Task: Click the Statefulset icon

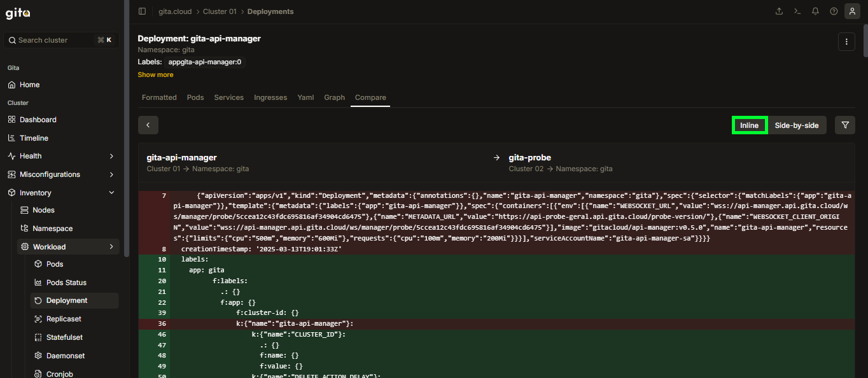Action: 38,337
